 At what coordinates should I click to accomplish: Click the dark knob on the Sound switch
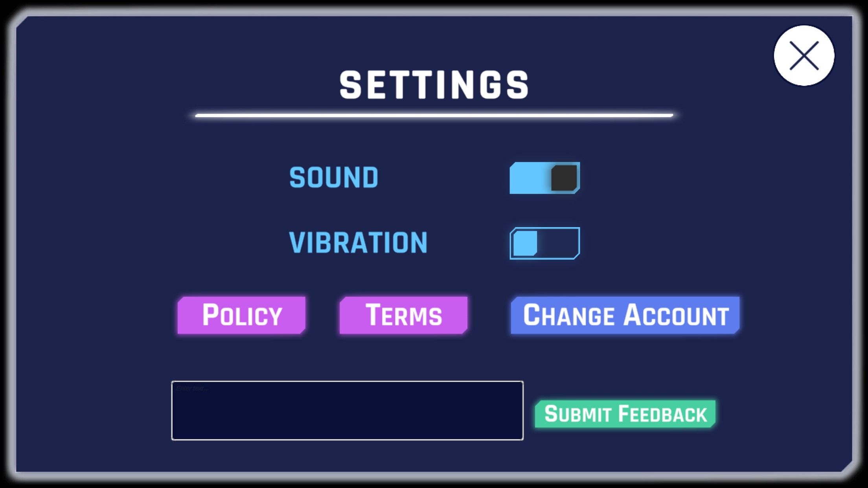[564, 178]
